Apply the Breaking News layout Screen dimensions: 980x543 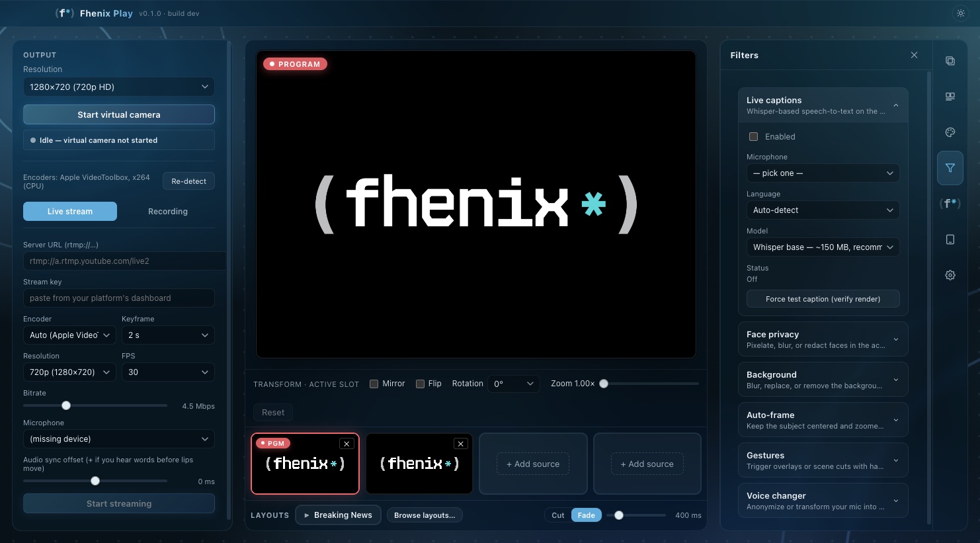point(338,515)
